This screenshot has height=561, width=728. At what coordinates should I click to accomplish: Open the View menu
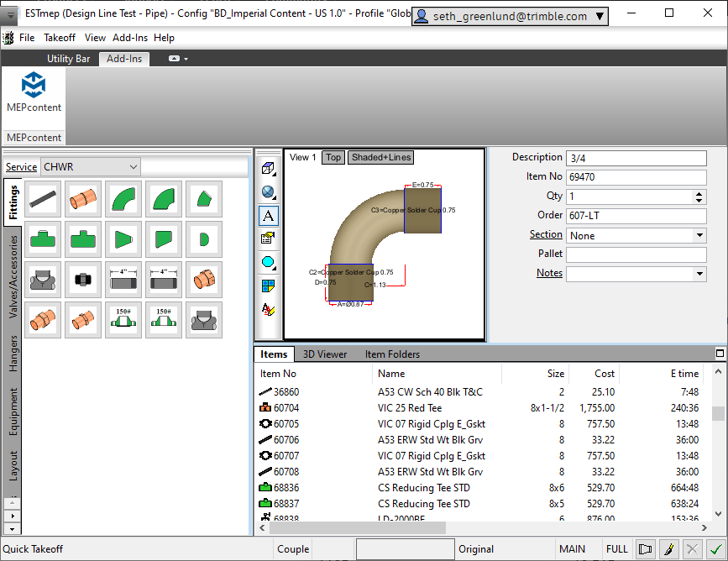tap(95, 38)
